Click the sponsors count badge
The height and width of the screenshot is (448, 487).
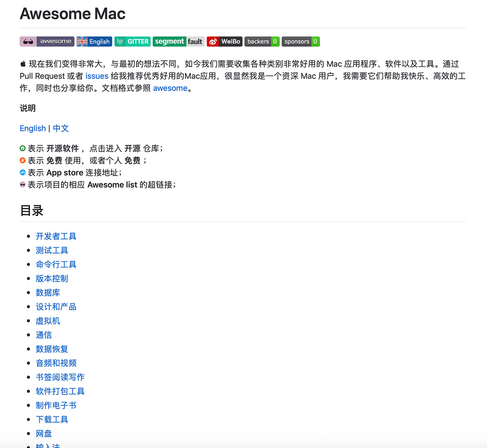pos(301,41)
